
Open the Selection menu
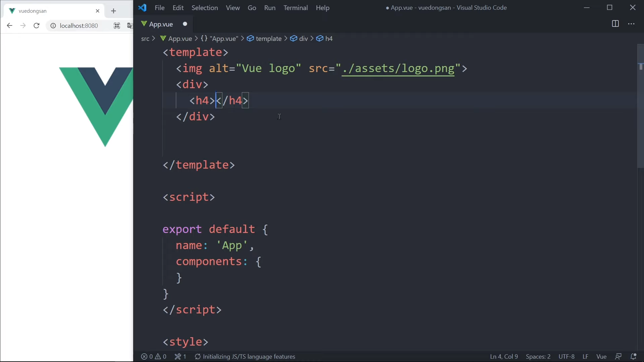pyautogui.click(x=205, y=8)
